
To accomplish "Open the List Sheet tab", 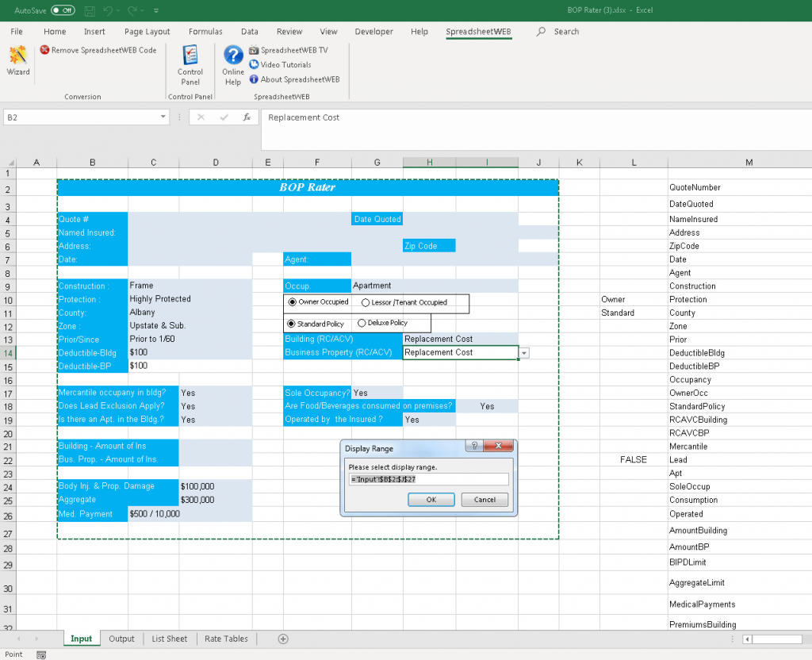I will coord(170,639).
